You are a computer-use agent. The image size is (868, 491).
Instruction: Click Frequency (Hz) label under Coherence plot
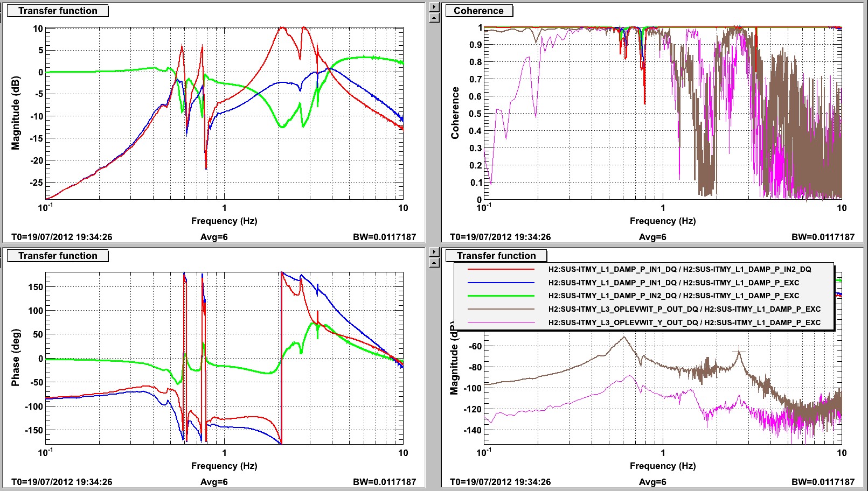[663, 221]
